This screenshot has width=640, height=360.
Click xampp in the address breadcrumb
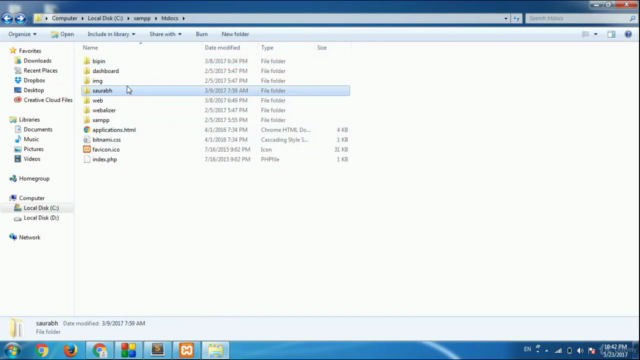tap(142, 18)
